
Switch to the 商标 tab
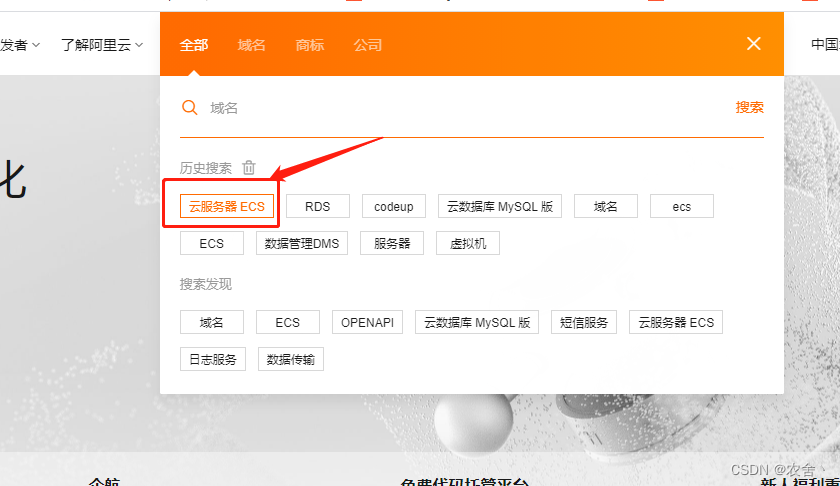point(310,45)
